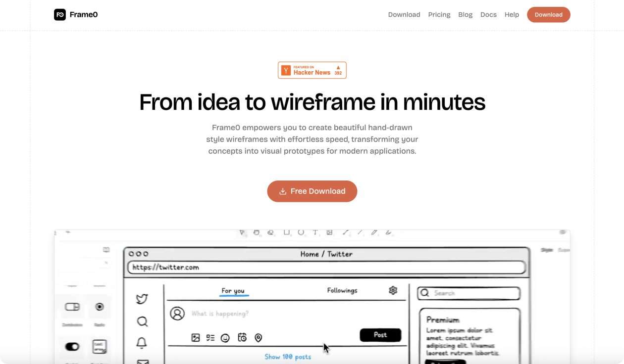Click the Free Download button
Image resolution: width=624 pixels, height=364 pixels.
(312, 191)
